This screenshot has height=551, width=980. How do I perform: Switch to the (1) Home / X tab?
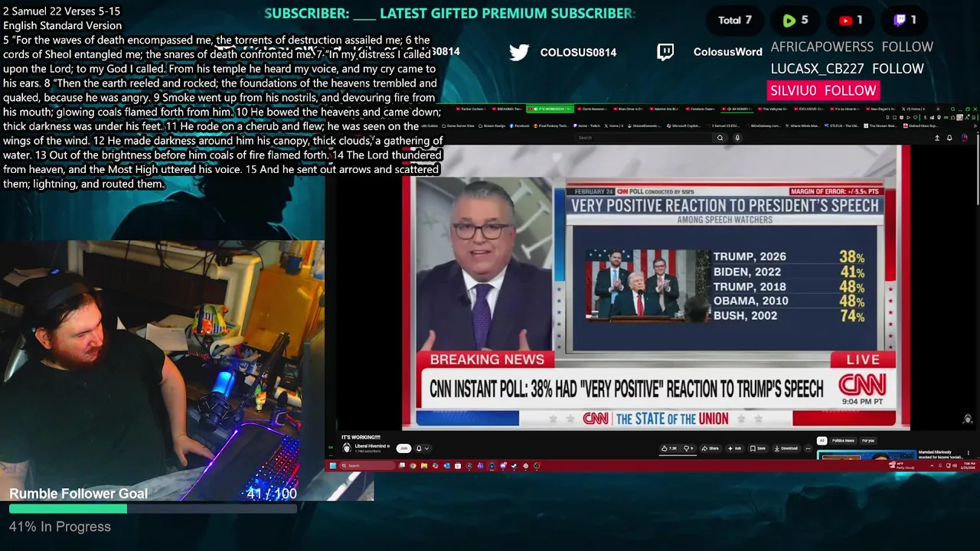(914, 109)
